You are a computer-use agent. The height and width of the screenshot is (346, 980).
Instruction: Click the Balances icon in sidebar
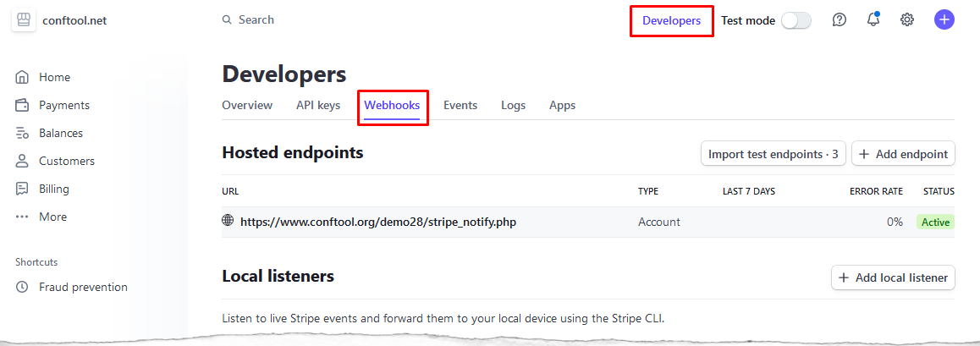[23, 133]
